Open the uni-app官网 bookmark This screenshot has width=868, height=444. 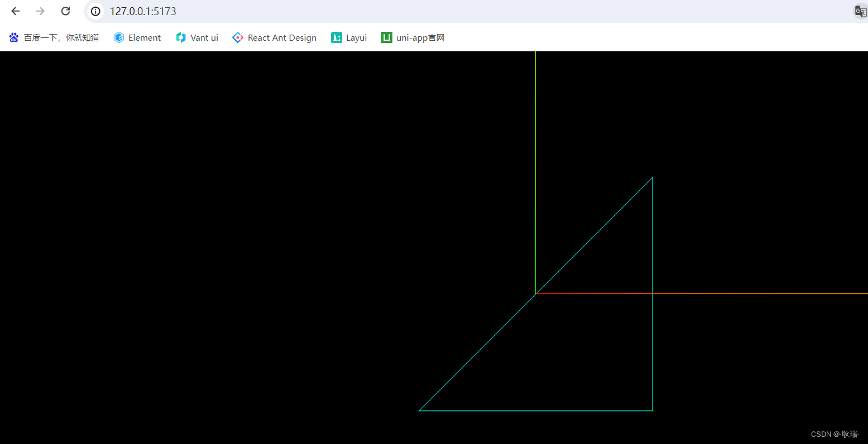click(x=413, y=37)
